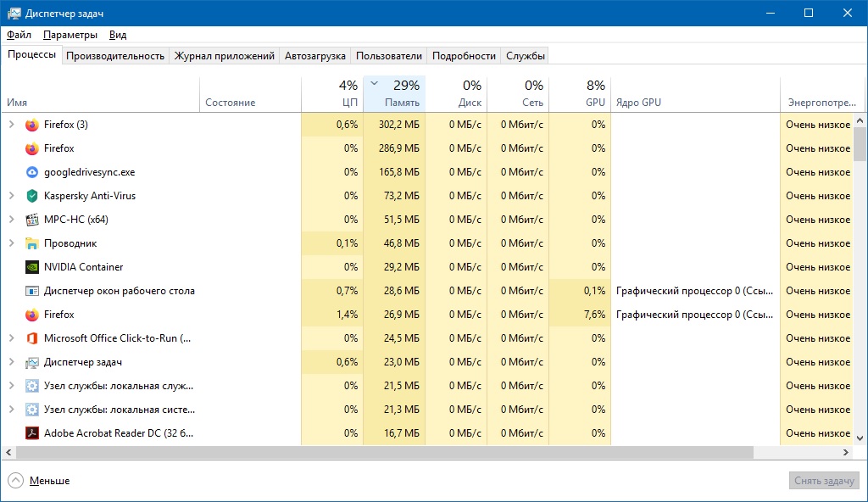Click the vertical scrollbar thumb

(860, 143)
